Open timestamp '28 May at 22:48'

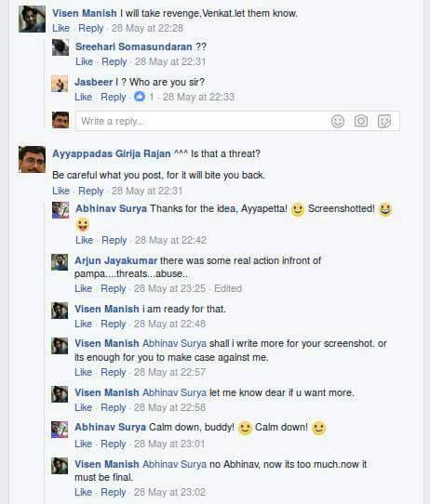169,324
